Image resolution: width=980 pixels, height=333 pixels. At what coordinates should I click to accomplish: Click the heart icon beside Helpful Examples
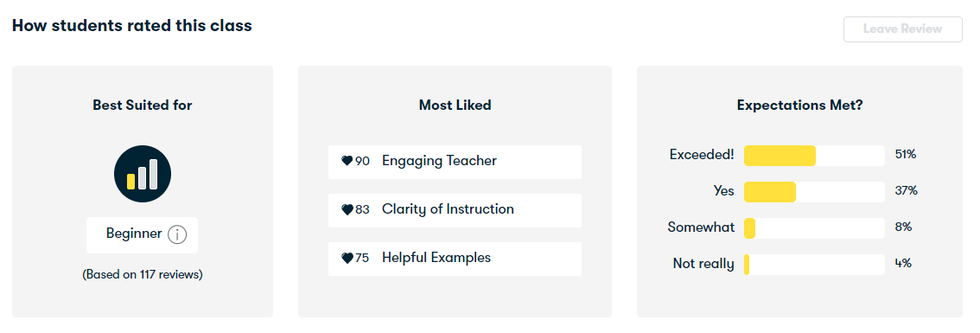tap(347, 258)
